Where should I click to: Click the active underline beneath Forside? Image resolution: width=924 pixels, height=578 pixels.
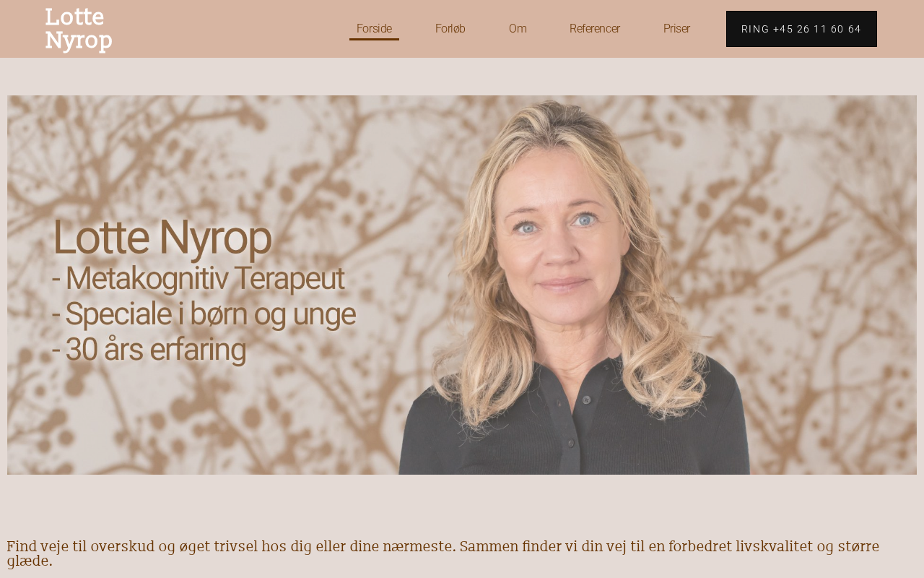pyautogui.click(x=374, y=39)
